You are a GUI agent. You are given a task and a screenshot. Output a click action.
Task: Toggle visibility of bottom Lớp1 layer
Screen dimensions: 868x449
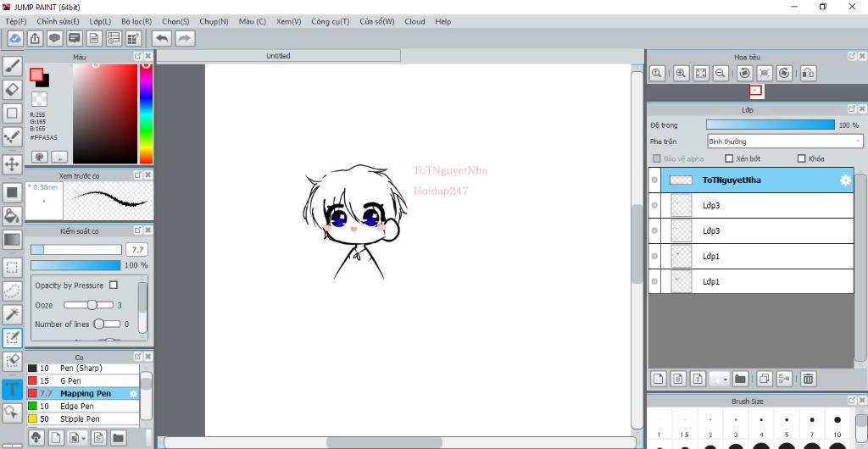[655, 281]
